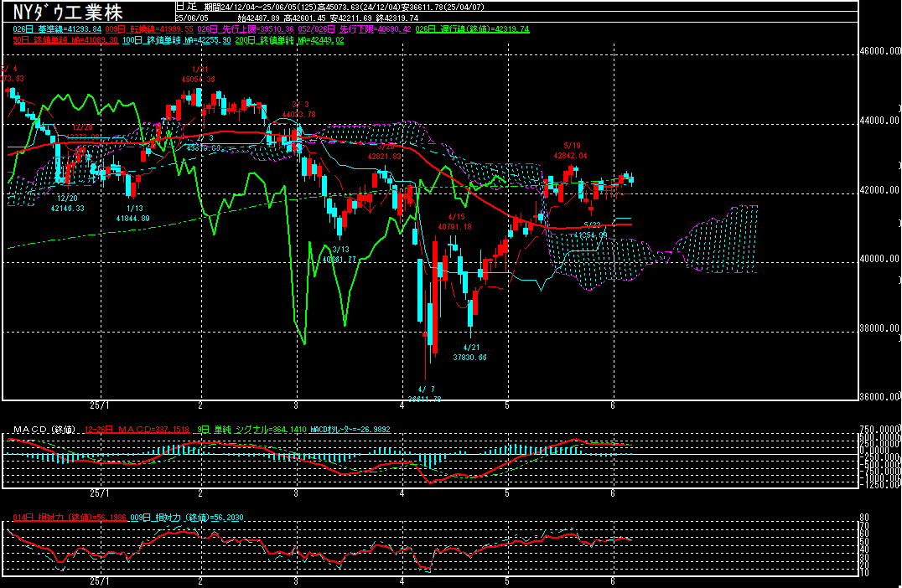The image size is (902, 588).
Task: Click month 4 label on main chart axis
Action: [x=402, y=405]
